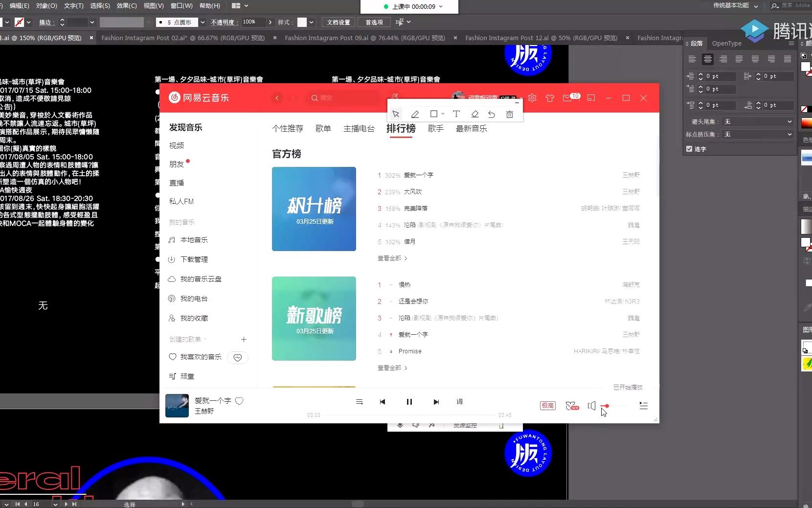
Task: Open Illustrator 窗口(W) menu
Action: tap(181, 6)
